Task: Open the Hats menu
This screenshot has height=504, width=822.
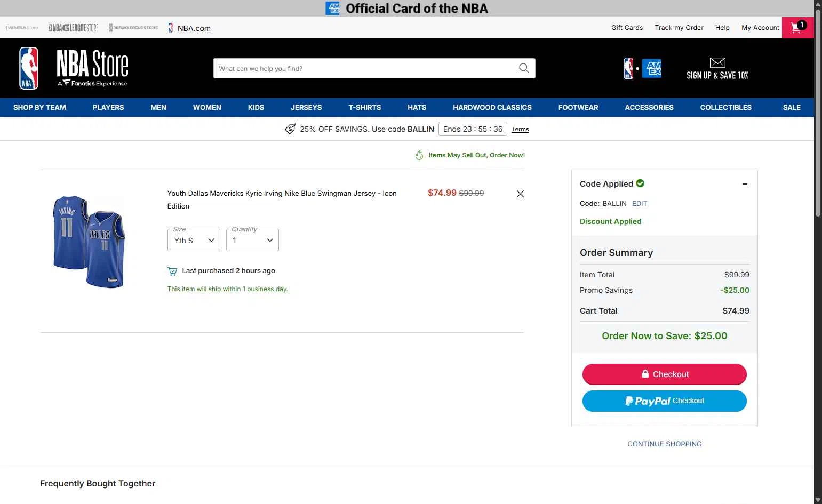Action: 417,107
